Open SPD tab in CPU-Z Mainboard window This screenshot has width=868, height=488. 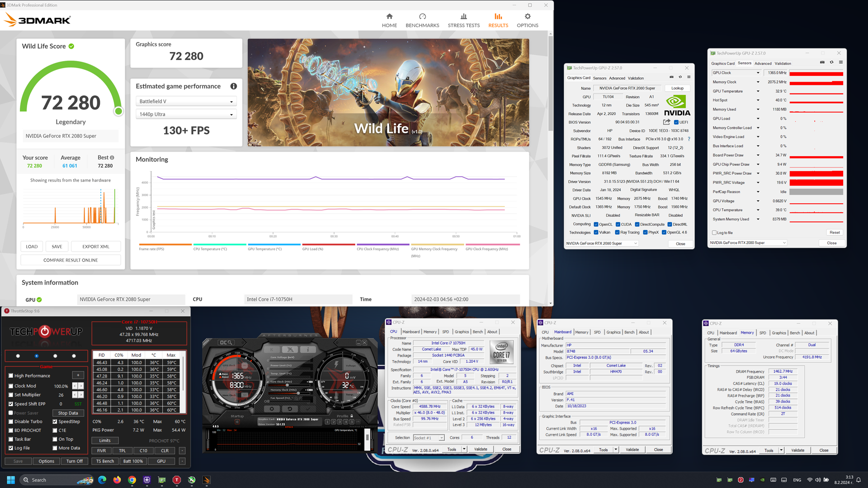pos(597,332)
